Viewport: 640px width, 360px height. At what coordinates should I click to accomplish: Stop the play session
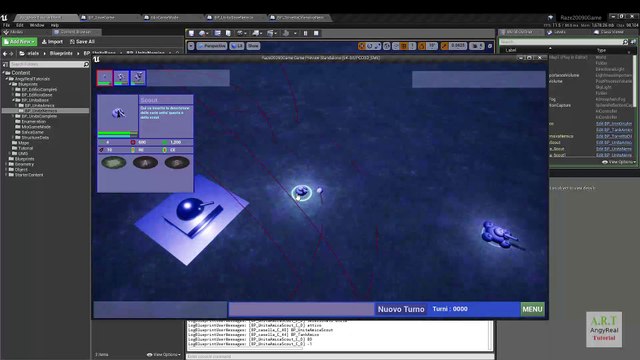pos(316,33)
